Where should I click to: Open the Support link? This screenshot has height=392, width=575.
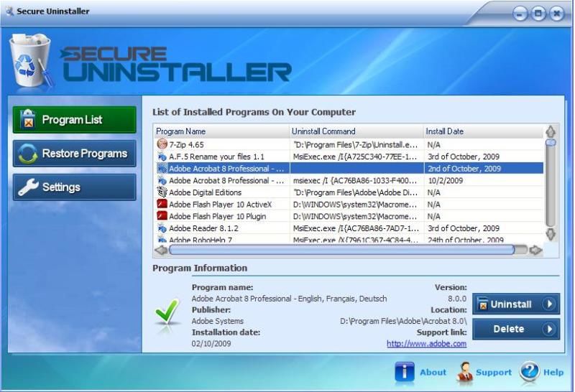coord(493,373)
